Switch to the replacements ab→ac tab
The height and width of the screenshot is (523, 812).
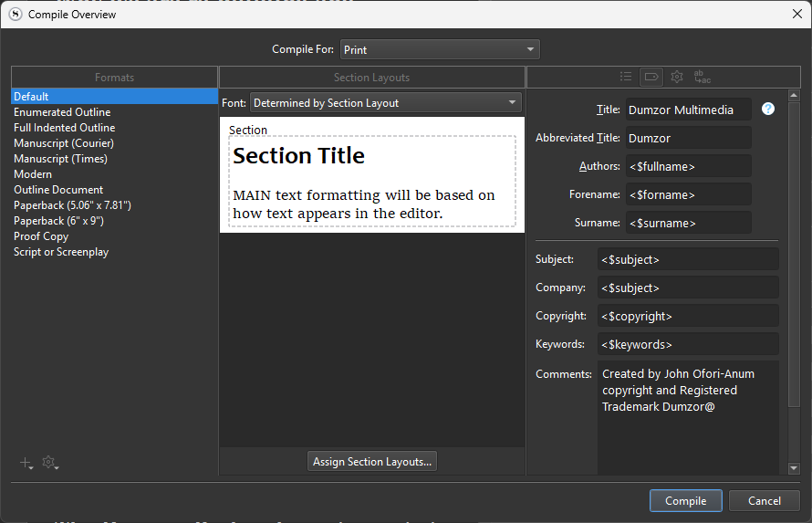click(703, 77)
